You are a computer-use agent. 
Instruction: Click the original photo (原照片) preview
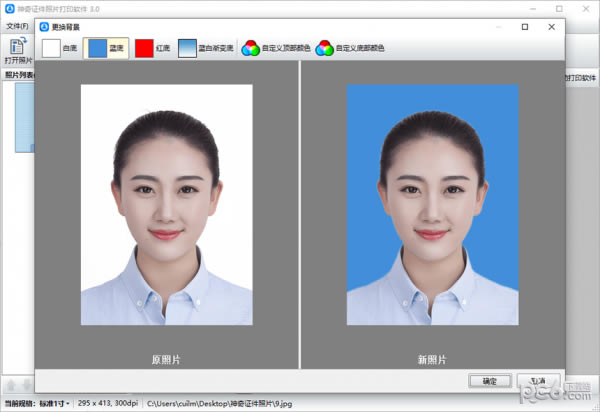[x=166, y=205]
